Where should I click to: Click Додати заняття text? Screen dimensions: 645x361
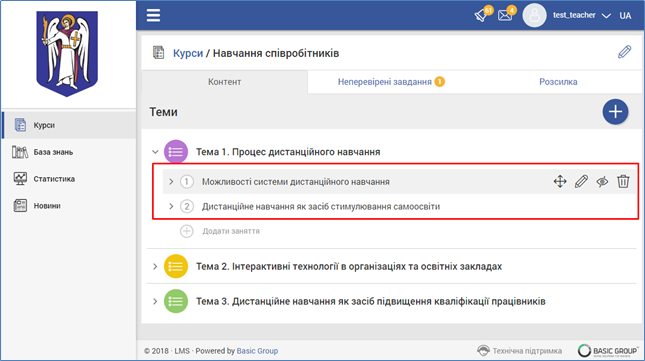pos(231,231)
